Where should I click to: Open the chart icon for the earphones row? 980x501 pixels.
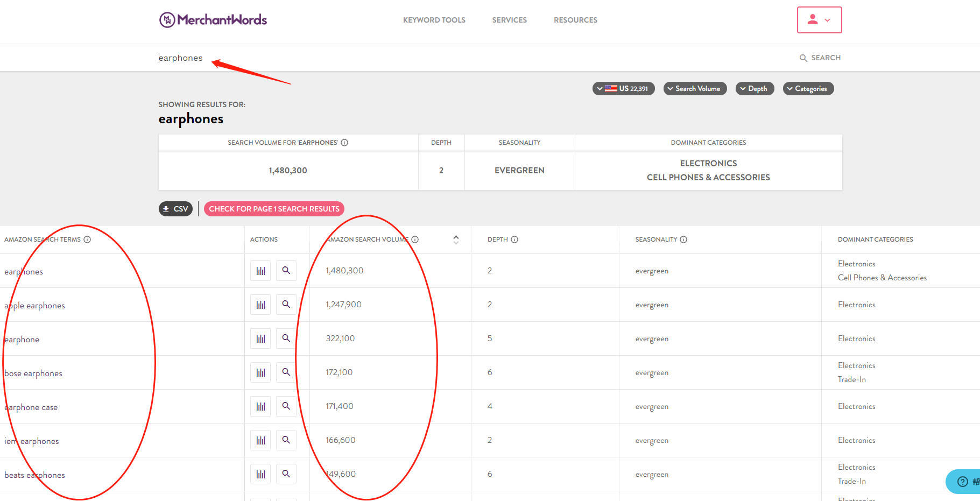(260, 271)
